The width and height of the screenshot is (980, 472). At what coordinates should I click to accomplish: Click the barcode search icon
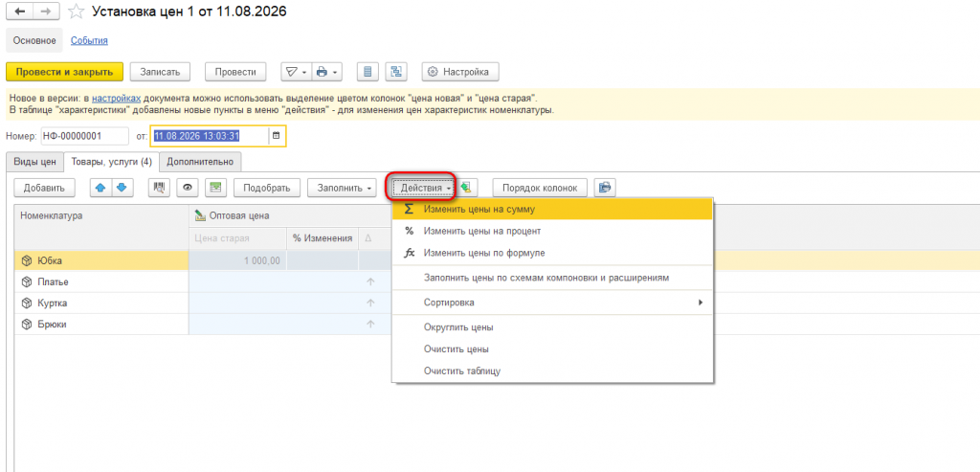click(160, 187)
